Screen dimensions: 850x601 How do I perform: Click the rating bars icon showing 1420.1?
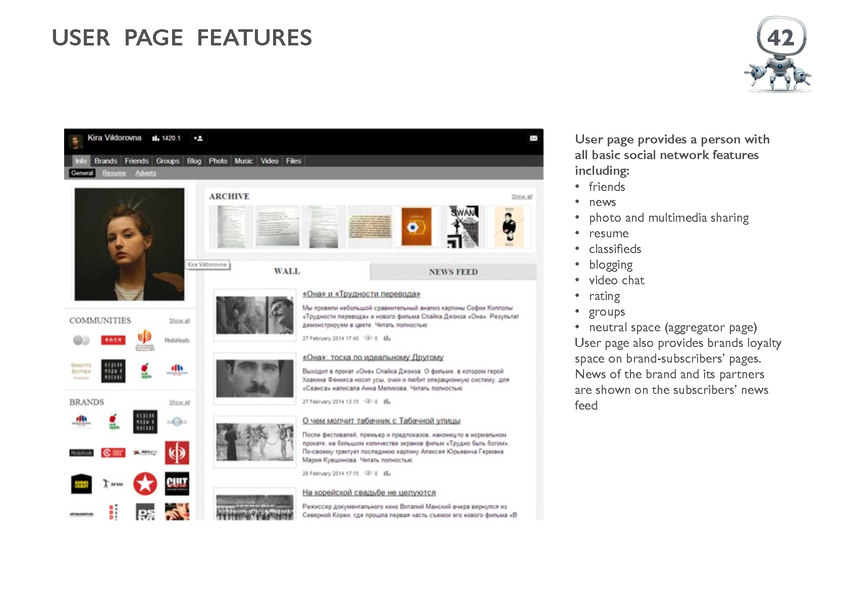(156, 138)
